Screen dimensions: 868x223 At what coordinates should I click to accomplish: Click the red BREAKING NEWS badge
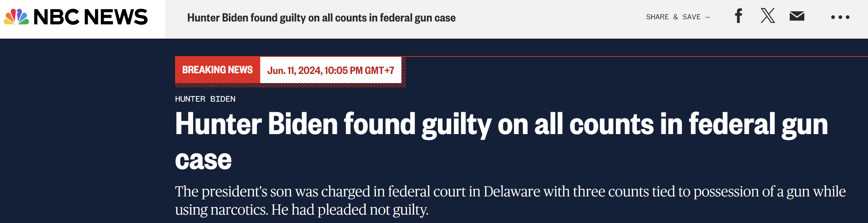pos(217,70)
